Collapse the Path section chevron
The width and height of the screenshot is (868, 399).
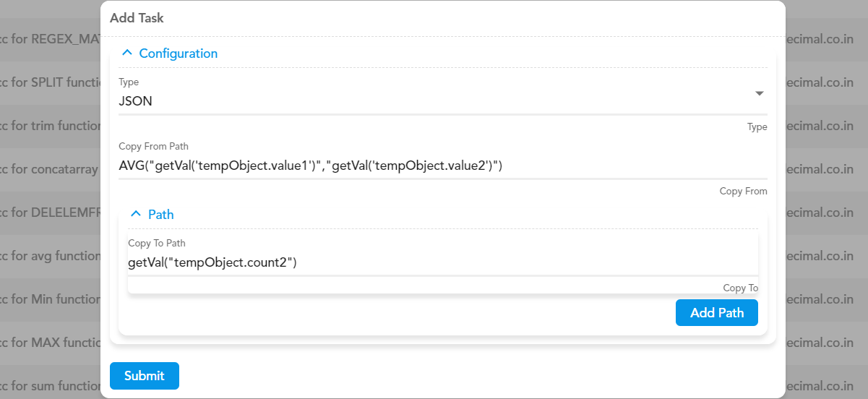[136, 215]
